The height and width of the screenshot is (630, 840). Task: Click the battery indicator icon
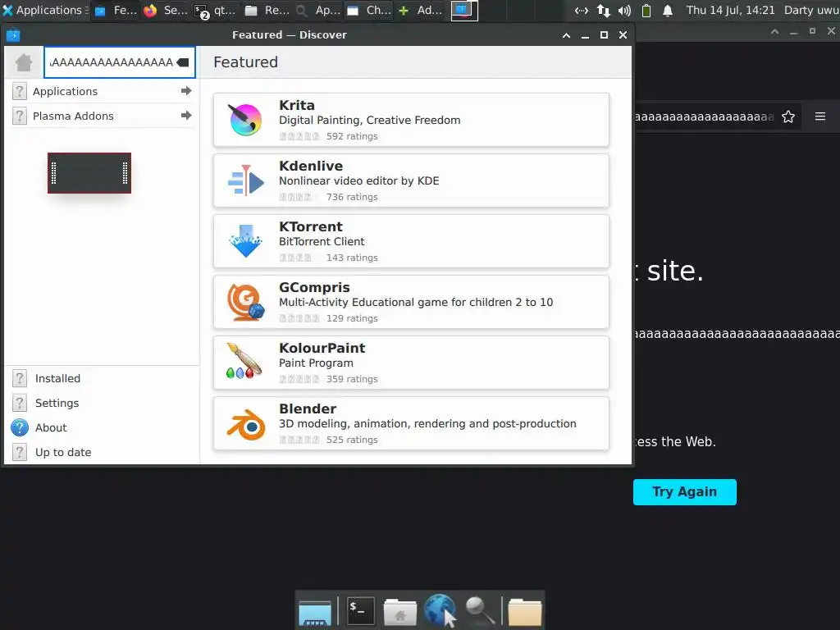(x=646, y=10)
